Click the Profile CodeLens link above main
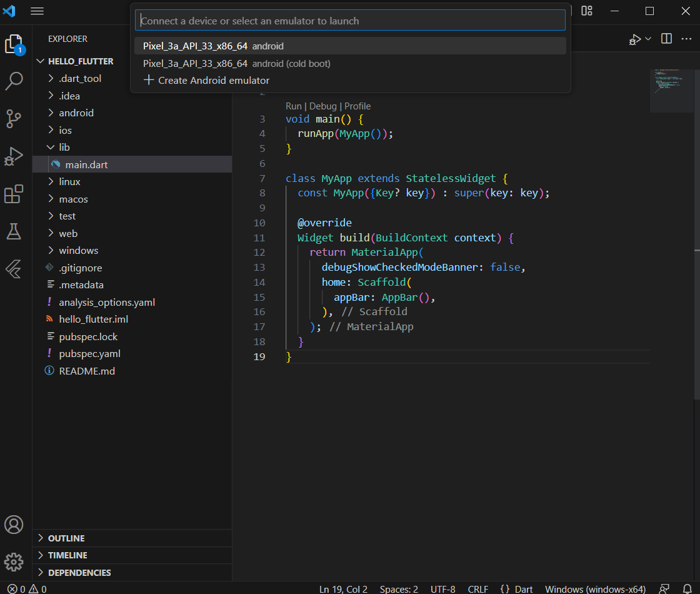The height and width of the screenshot is (594, 700). click(x=357, y=106)
